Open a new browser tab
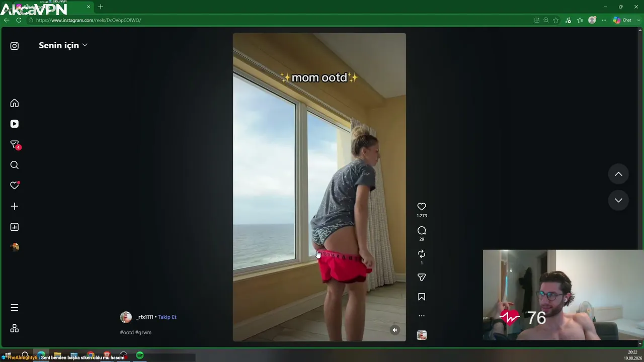Viewport: 644px width, 362px height. [101, 7]
